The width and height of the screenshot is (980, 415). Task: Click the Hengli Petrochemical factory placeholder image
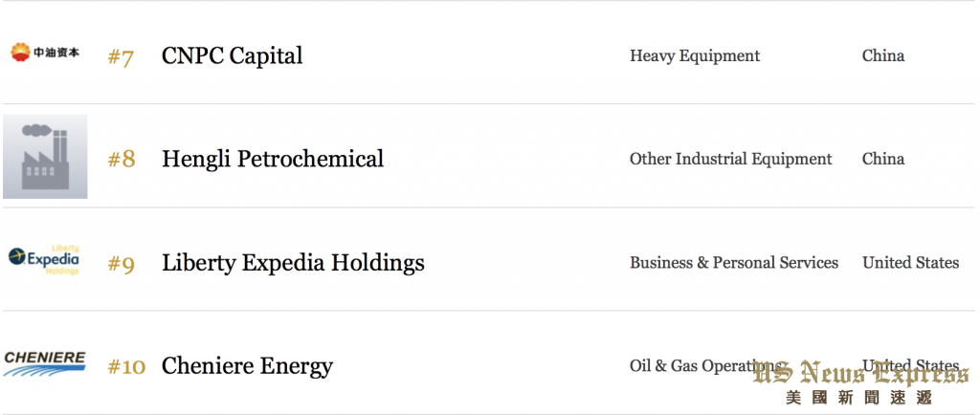[x=45, y=156]
